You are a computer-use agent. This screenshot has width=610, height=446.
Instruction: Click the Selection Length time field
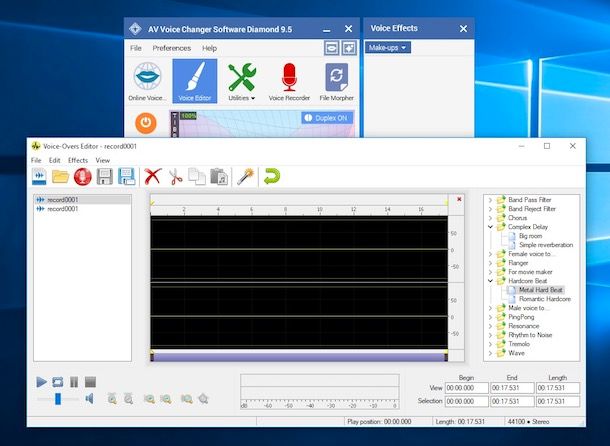(x=558, y=401)
